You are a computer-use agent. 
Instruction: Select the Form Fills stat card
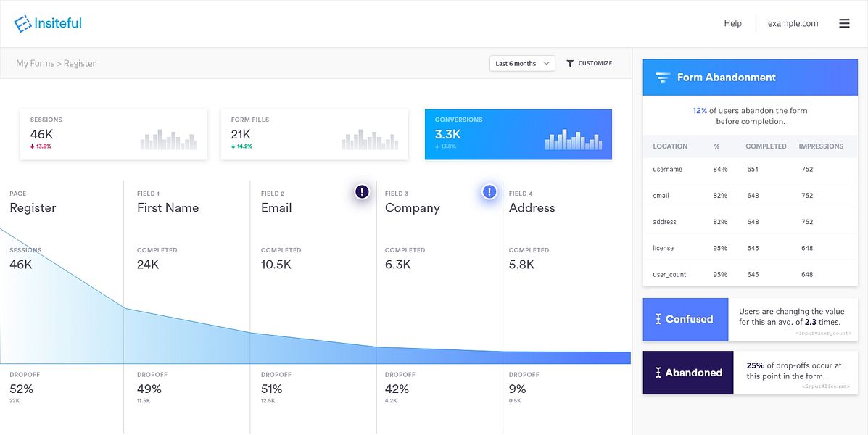tap(315, 134)
